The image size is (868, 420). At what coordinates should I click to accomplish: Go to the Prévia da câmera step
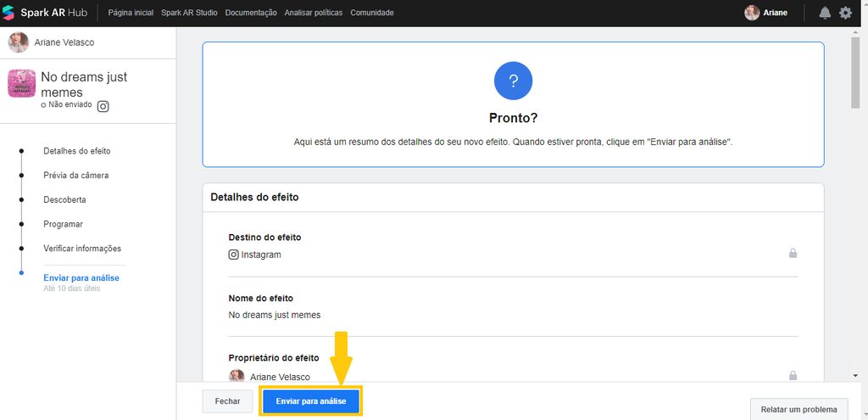coord(75,175)
